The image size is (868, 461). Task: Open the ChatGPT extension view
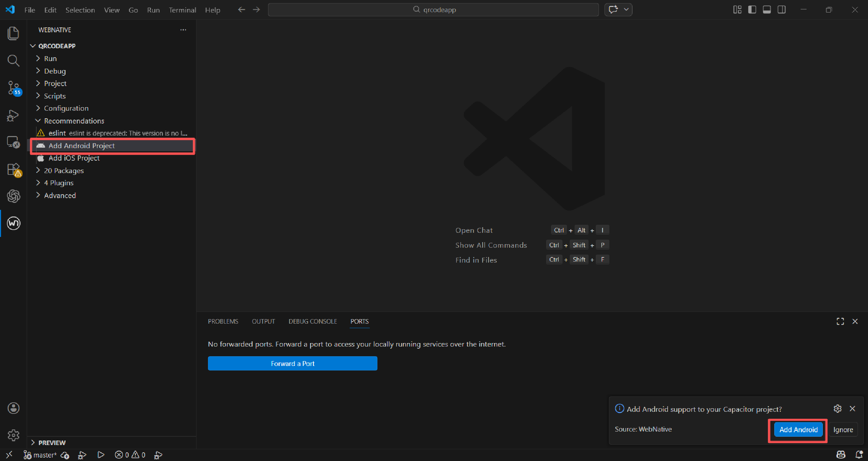pos(13,196)
